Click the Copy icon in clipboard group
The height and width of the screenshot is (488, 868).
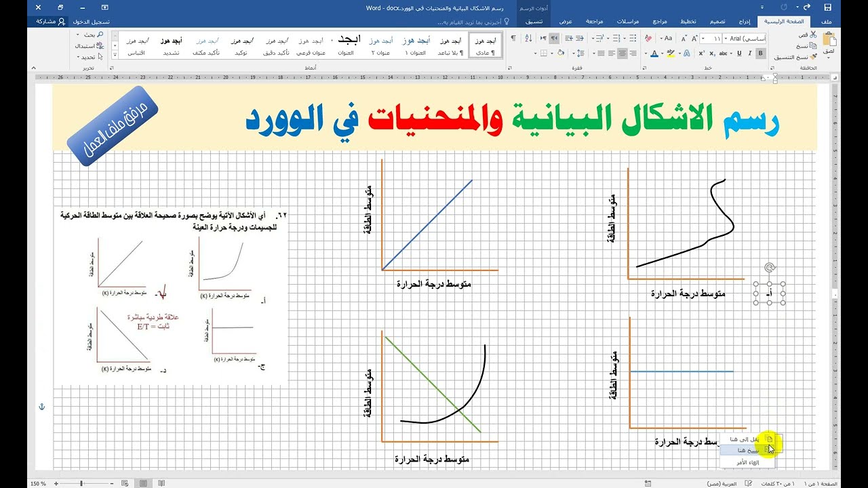click(x=814, y=46)
